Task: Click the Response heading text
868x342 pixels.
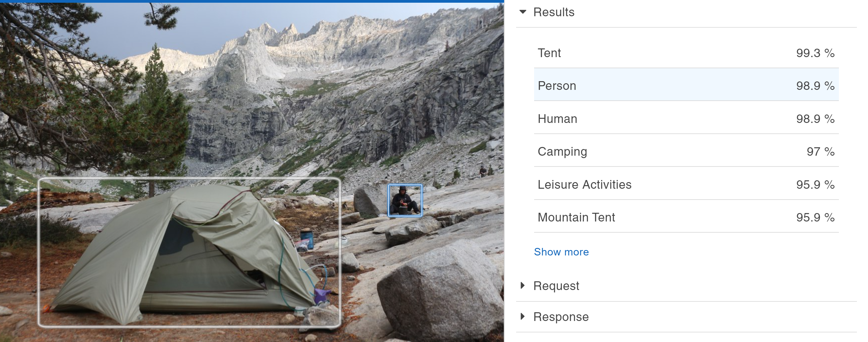Action: pos(561,317)
